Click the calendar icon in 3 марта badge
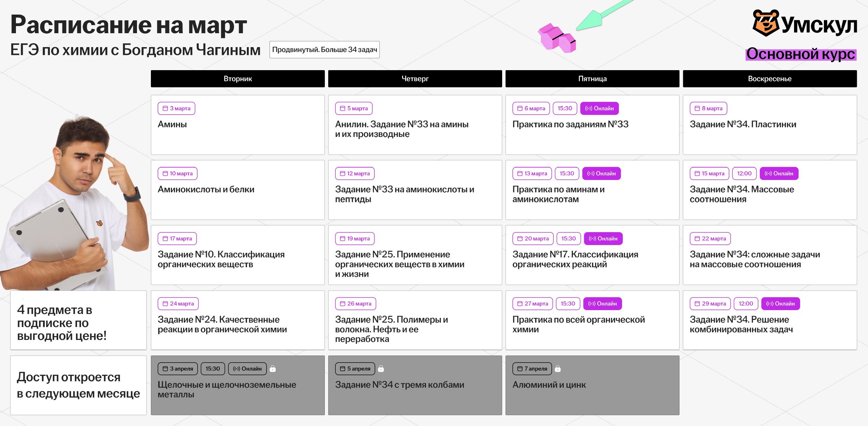The image size is (868, 426). click(x=165, y=108)
